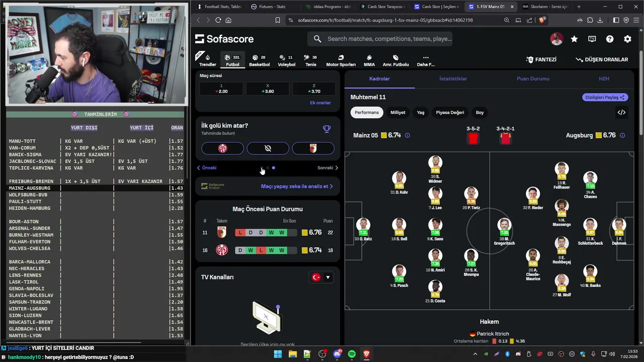This screenshot has width=644, height=362.
Task: Open FANTEZİ section
Action: pyautogui.click(x=541, y=59)
